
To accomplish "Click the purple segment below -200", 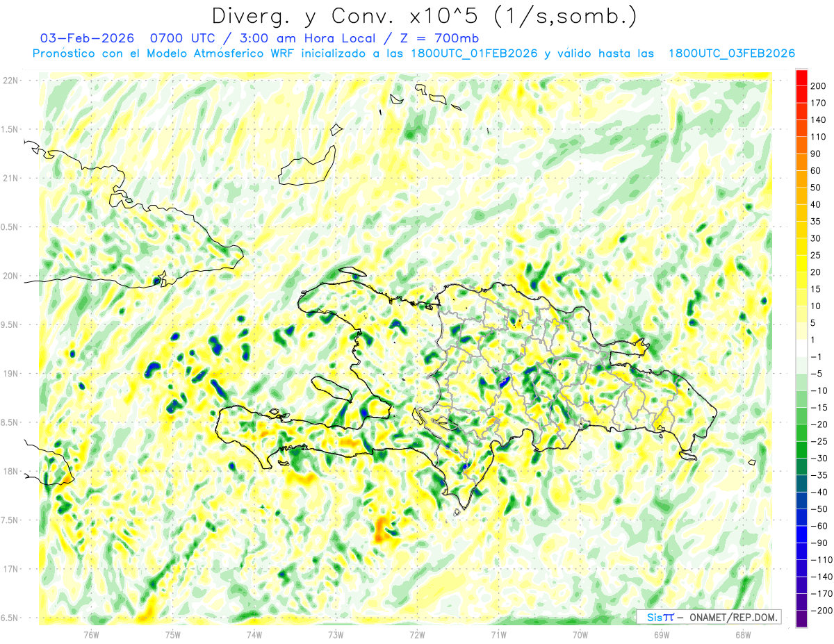I will pos(801,619).
